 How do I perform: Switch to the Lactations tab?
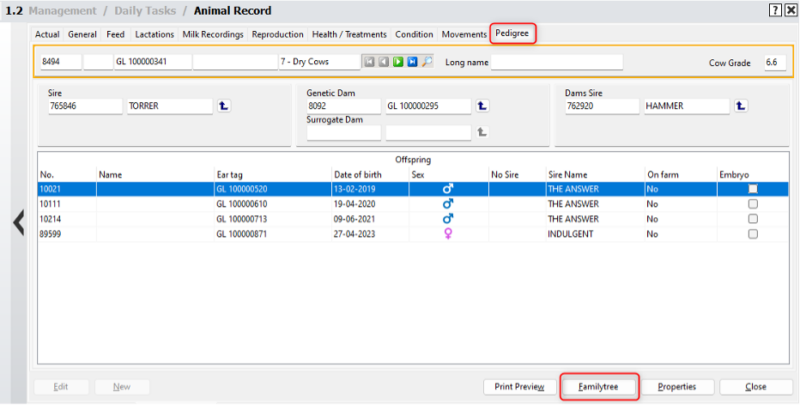154,34
